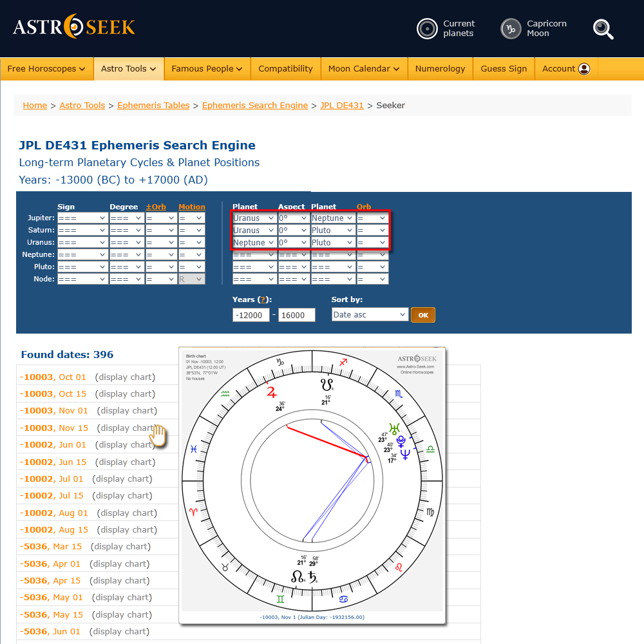This screenshot has height=644, width=644.
Task: Open Current planets icon
Action: pyautogui.click(x=427, y=28)
